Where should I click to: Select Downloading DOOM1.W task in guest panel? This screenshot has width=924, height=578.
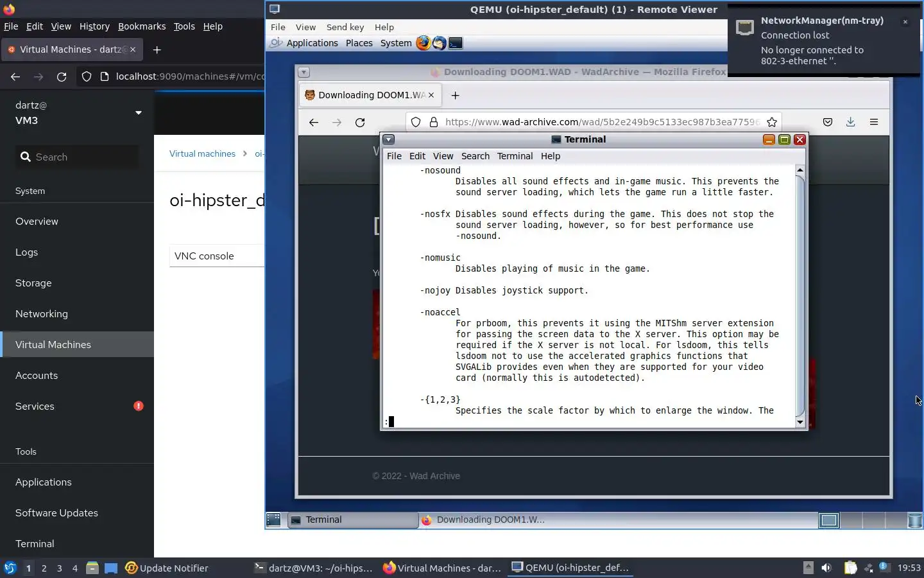click(x=484, y=520)
